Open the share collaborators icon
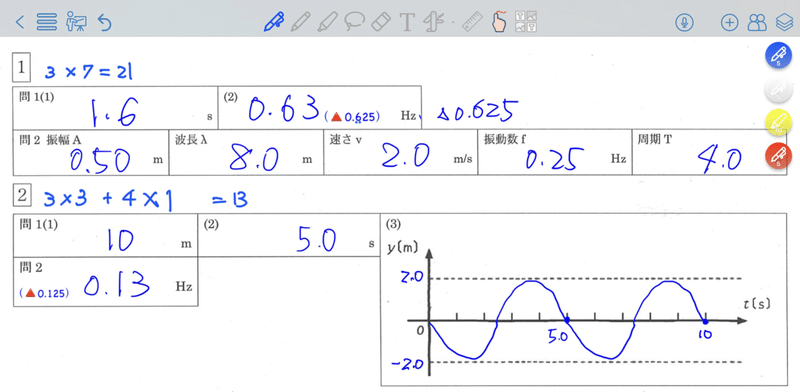 (757, 22)
